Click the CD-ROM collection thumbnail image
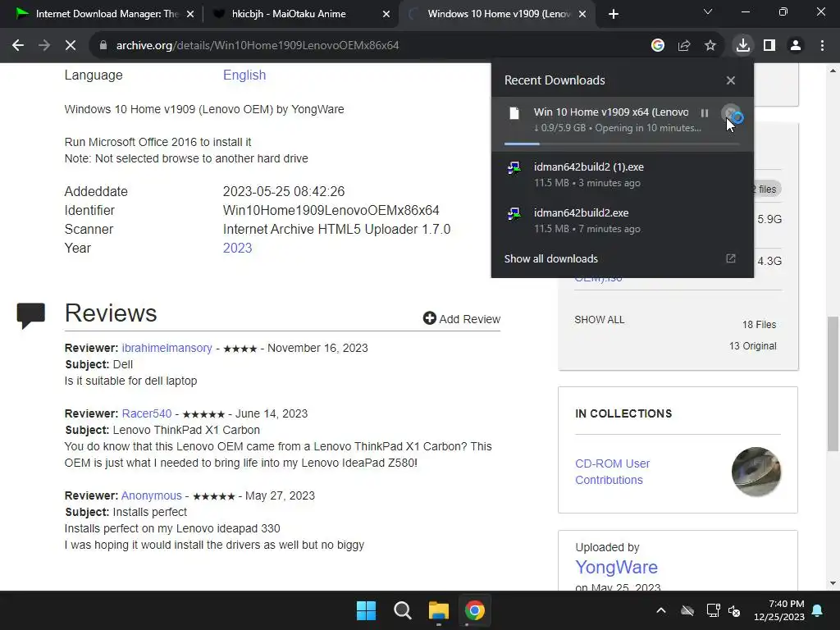 pos(756,472)
